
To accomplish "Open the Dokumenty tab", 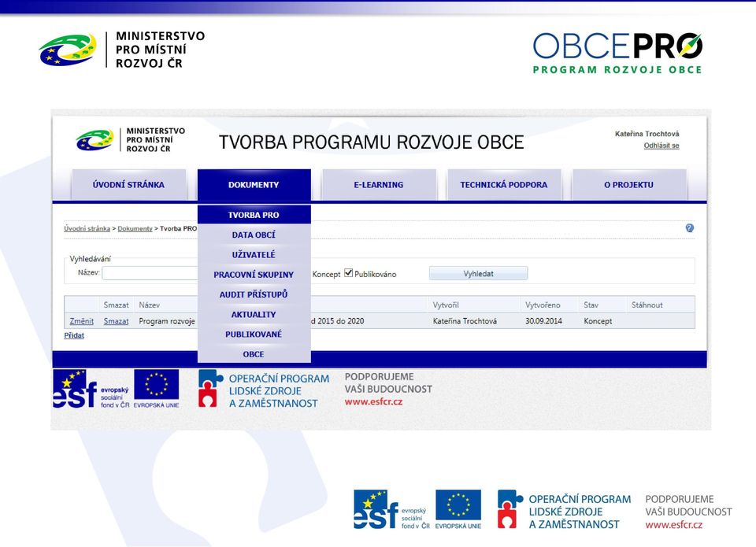I will 254,185.
